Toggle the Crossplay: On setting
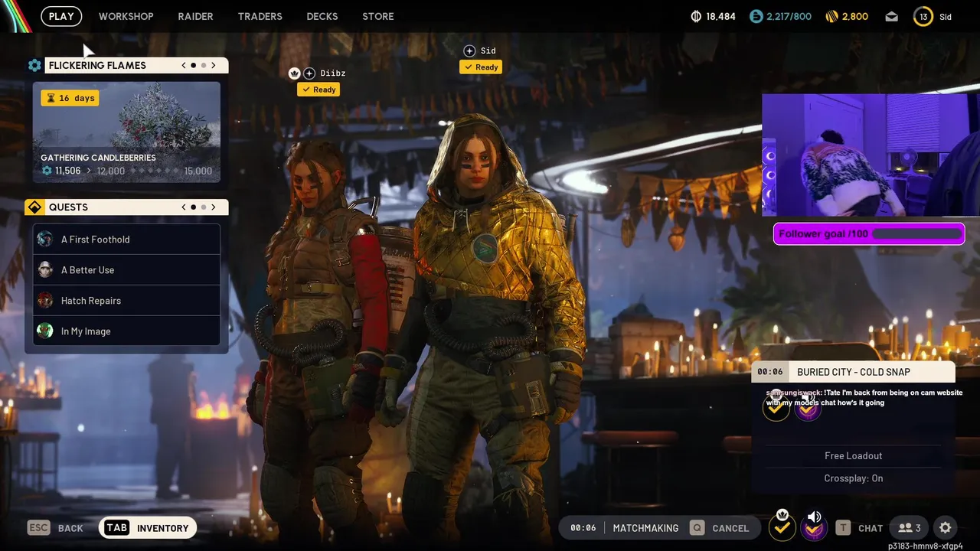Viewport: 980px width, 551px height. 854,478
